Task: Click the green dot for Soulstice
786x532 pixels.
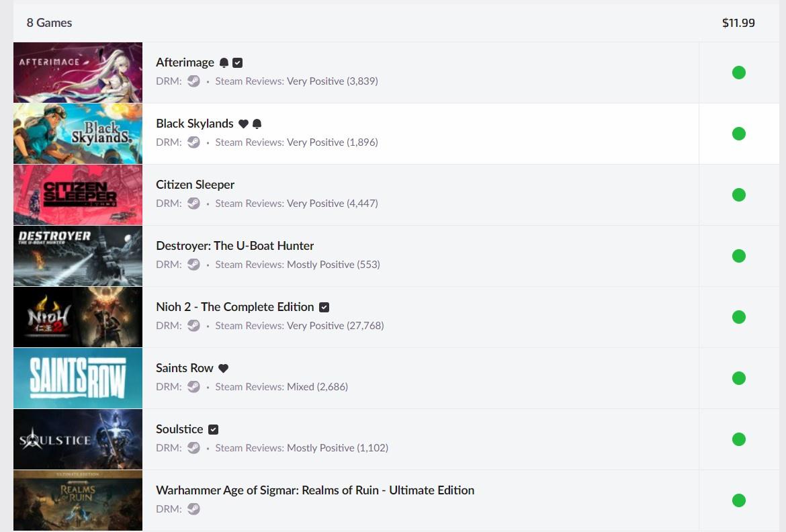Action: [x=739, y=440]
